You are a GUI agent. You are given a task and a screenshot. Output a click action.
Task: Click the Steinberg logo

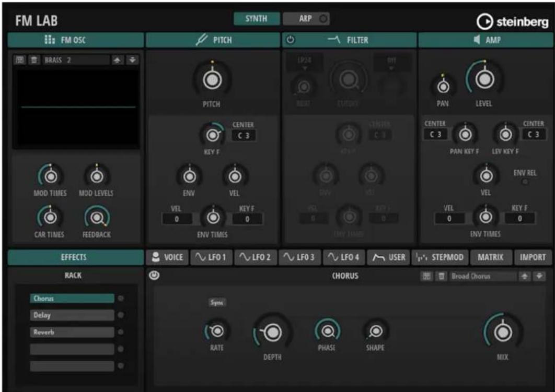click(512, 21)
